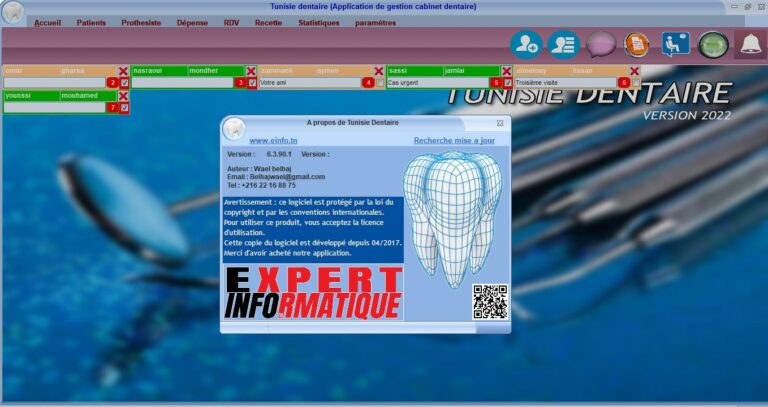Click the tooth logo in app corner
Image resolution: width=768 pixels, height=407 pixels.
point(13,13)
